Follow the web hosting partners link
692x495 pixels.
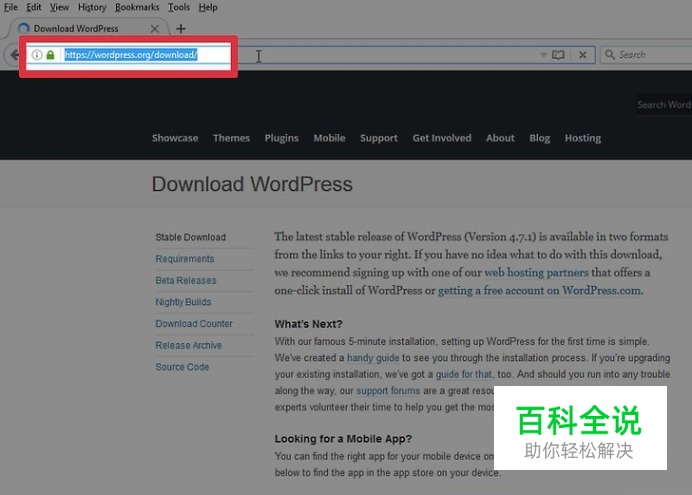(536, 273)
